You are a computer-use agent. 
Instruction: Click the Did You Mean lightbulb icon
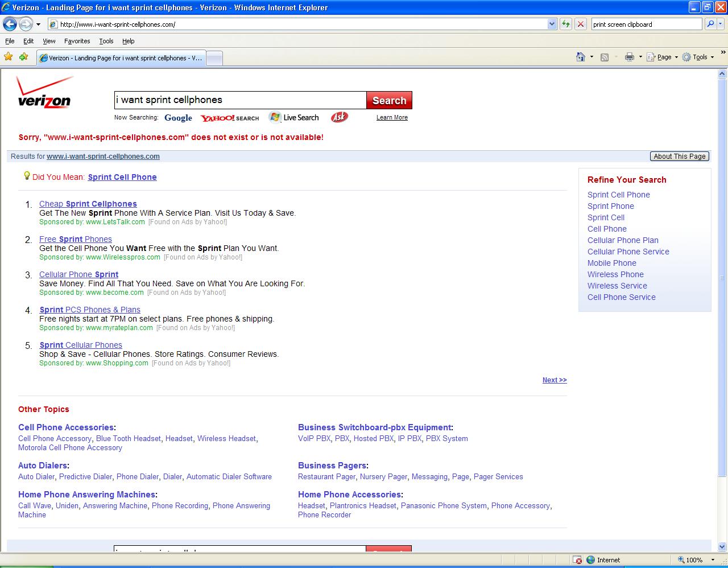(27, 175)
